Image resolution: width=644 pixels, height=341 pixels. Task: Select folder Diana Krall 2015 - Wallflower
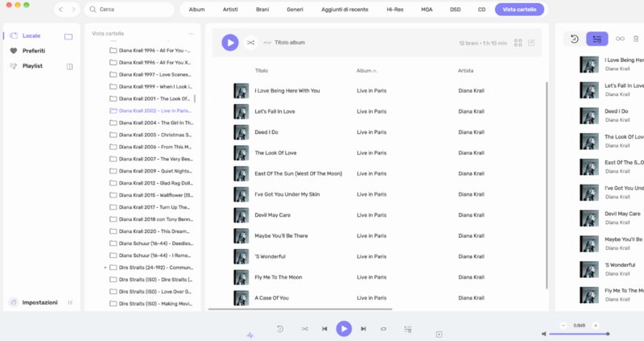tap(151, 195)
